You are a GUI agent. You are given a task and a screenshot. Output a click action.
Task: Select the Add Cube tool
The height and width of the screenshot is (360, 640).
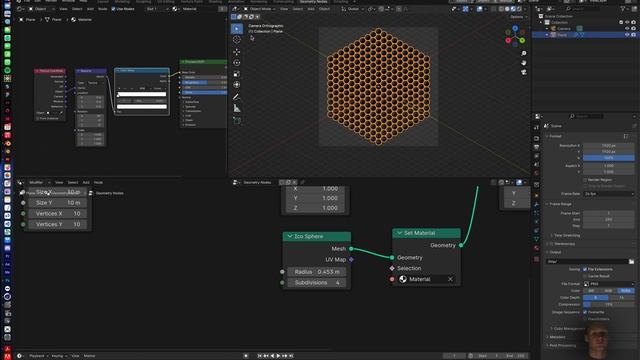pyautogui.click(x=237, y=120)
